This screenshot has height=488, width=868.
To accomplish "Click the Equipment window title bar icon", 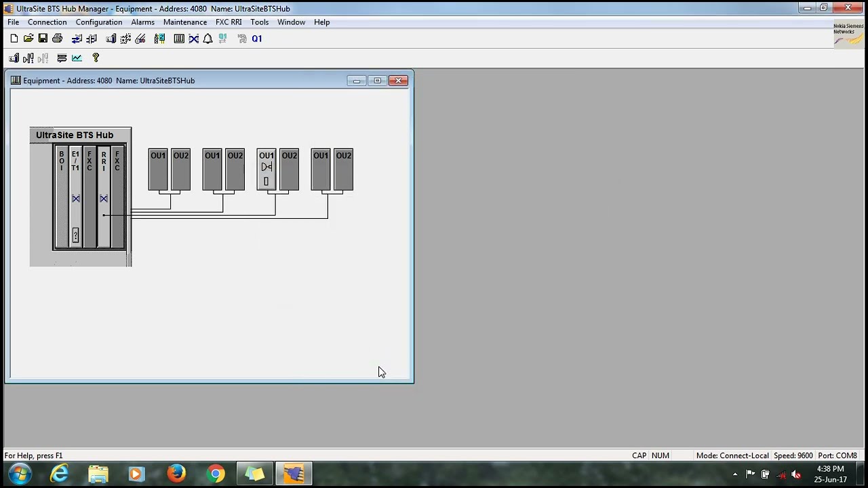I will pyautogui.click(x=16, y=81).
